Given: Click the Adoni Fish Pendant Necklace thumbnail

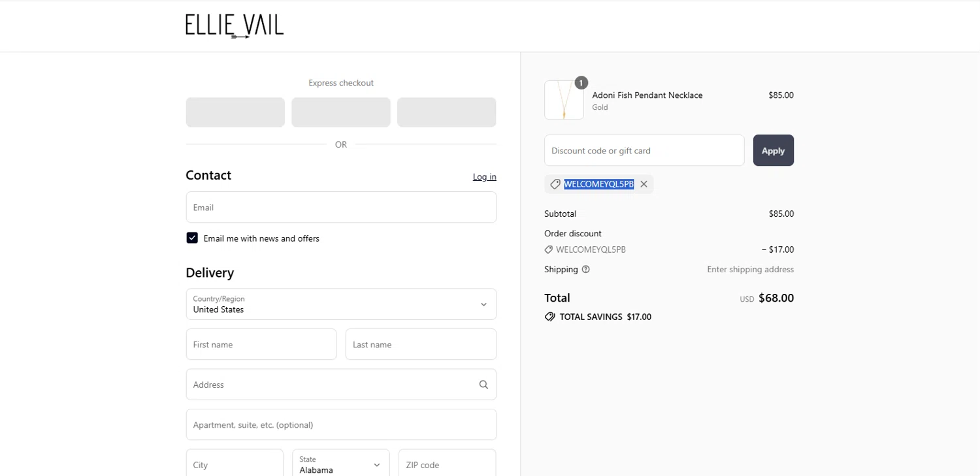Looking at the screenshot, I should pos(564,100).
